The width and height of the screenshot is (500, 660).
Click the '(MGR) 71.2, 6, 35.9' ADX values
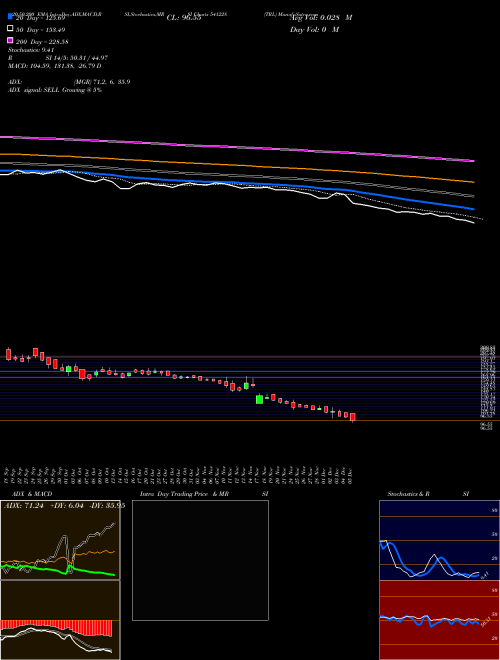point(102,82)
